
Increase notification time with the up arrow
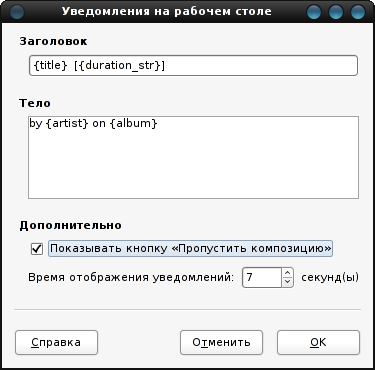(288, 273)
